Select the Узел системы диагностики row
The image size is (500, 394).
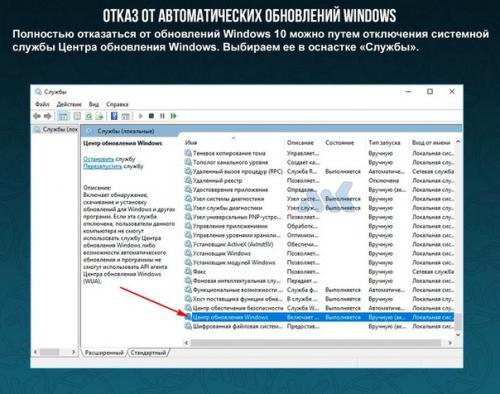click(319, 199)
